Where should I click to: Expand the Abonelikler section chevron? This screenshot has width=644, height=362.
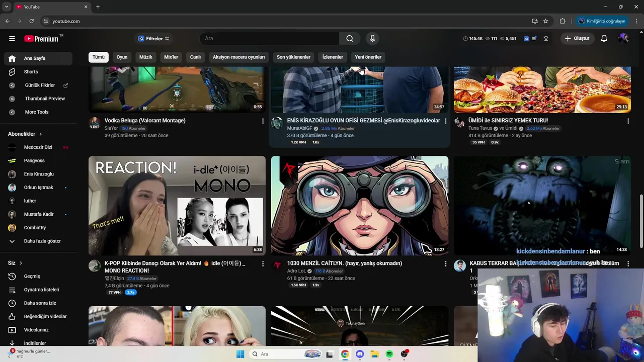[41, 134]
